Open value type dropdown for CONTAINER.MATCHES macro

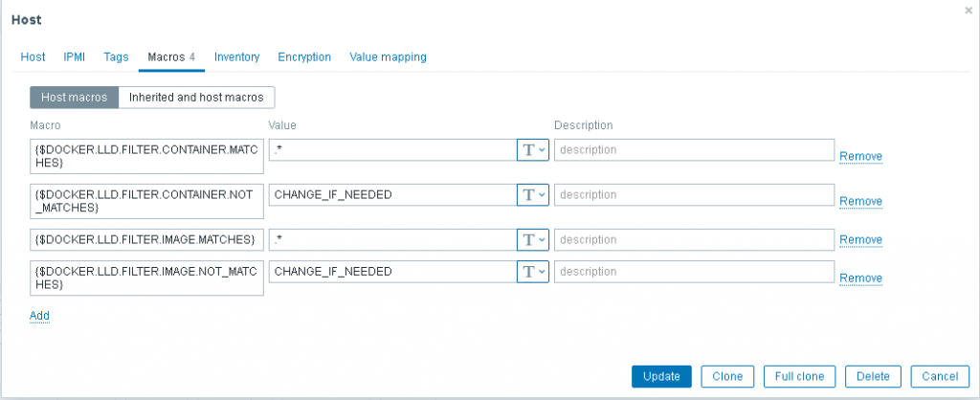[533, 150]
